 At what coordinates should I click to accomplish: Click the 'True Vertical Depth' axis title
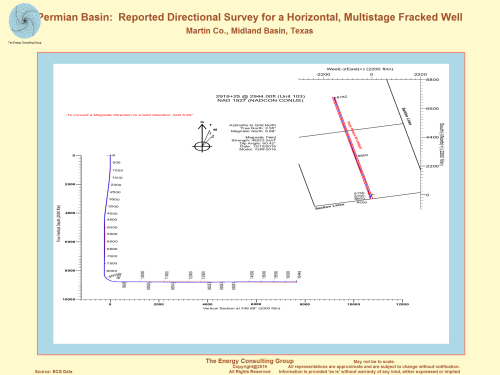[58, 223]
